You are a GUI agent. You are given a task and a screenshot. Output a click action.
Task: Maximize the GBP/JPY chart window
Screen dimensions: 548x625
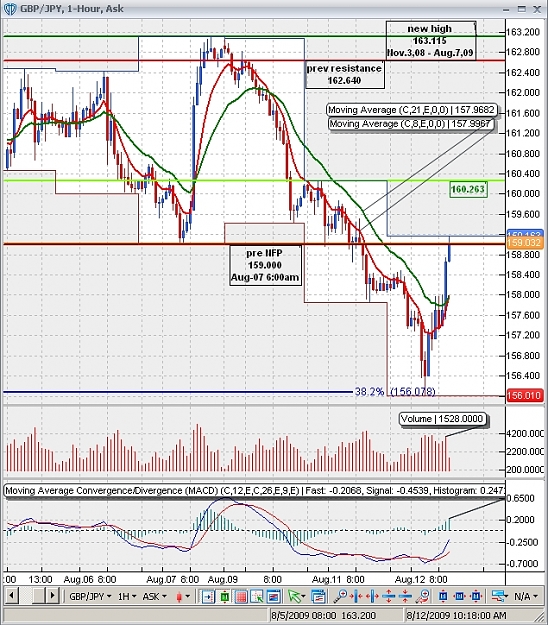(521, 9)
